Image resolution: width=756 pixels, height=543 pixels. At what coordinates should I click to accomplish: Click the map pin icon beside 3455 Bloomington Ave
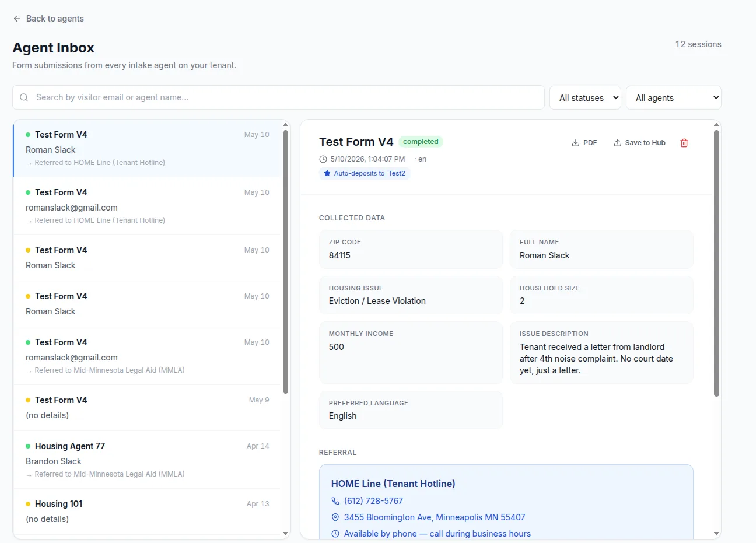tap(335, 517)
